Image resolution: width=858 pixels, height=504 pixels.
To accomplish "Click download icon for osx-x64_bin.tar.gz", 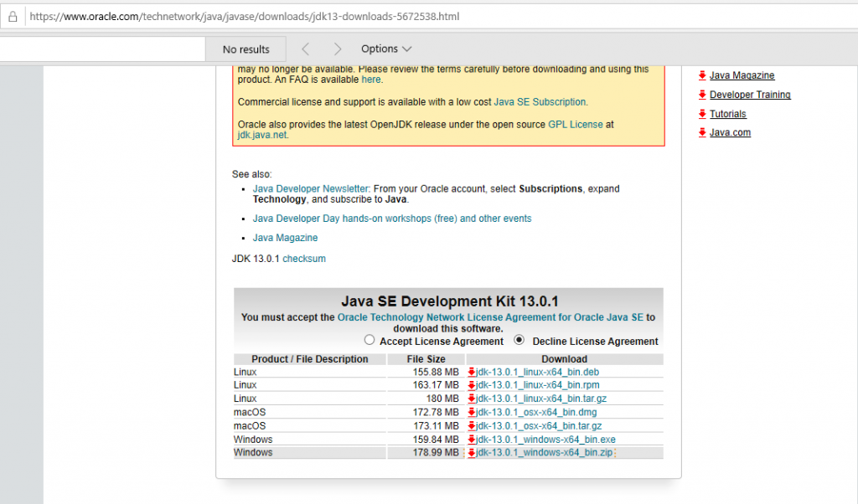I will point(471,426).
